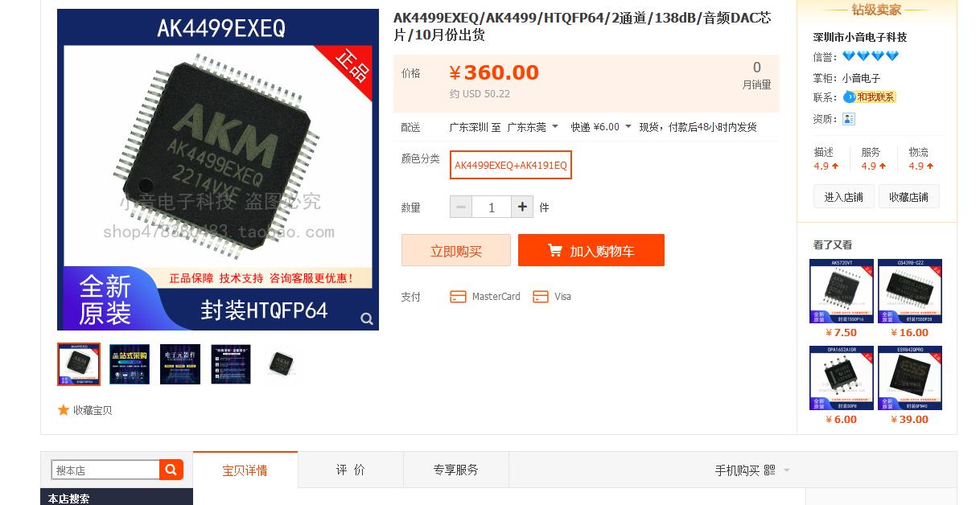Select the AK4499EXEQ+AK4191EQ variant option
This screenshot has height=505, width=980.
coord(511,165)
